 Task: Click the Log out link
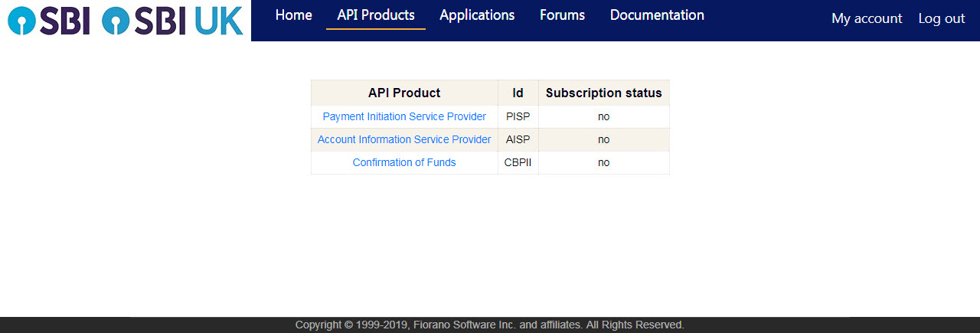coord(942,18)
